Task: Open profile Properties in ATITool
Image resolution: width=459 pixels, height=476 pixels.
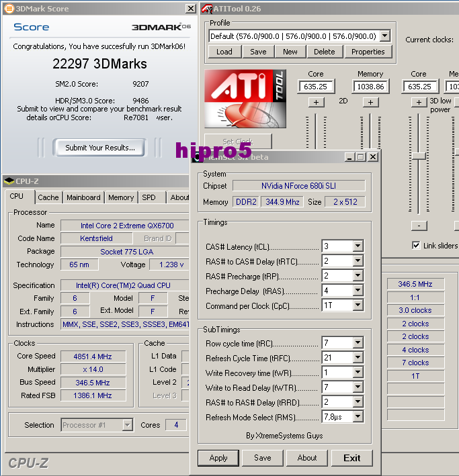Action: pyautogui.click(x=368, y=52)
